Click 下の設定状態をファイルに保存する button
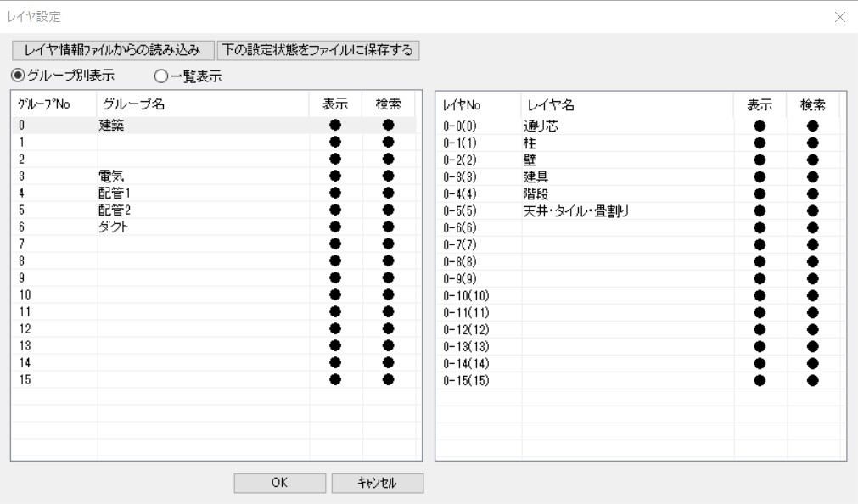This screenshot has height=504, width=858. [x=318, y=50]
